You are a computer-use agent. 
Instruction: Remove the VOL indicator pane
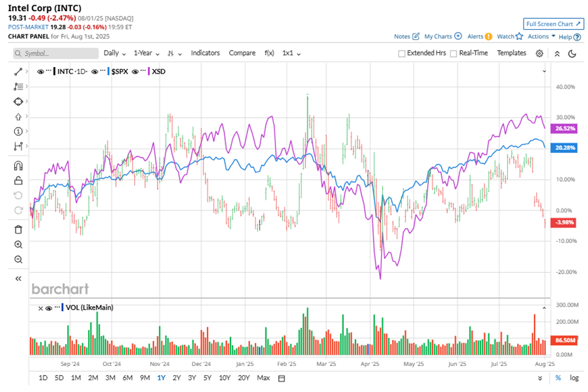point(40,309)
